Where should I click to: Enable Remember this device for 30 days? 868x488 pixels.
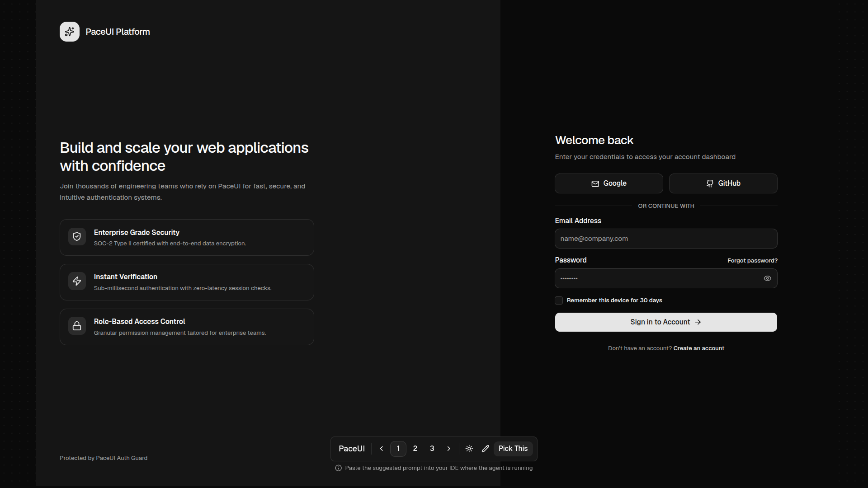tap(559, 300)
